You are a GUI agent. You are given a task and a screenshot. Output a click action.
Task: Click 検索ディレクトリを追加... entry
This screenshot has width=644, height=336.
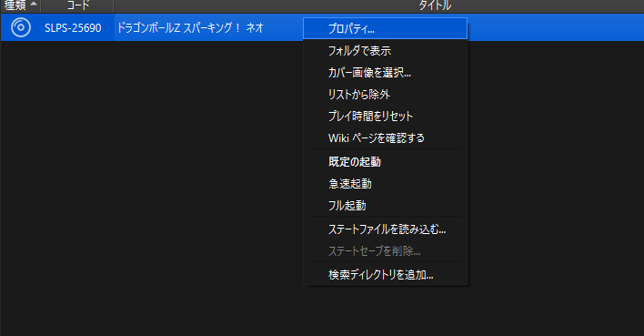pyautogui.click(x=386, y=274)
